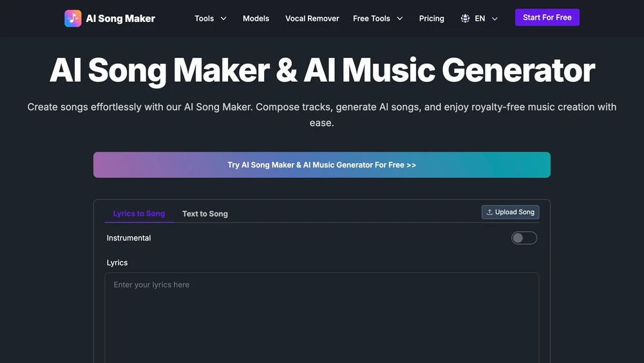The height and width of the screenshot is (363, 644).
Task: Expand the Free Tools chevron arrow
Action: pos(400,19)
